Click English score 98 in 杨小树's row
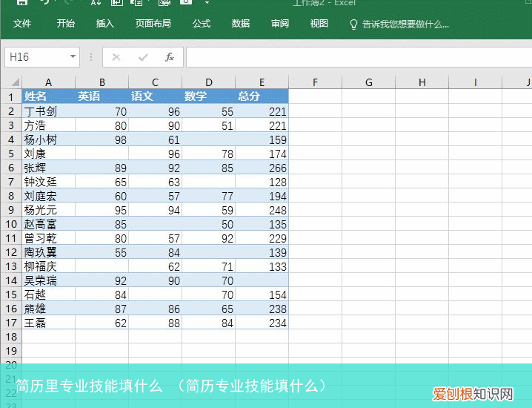 point(102,139)
